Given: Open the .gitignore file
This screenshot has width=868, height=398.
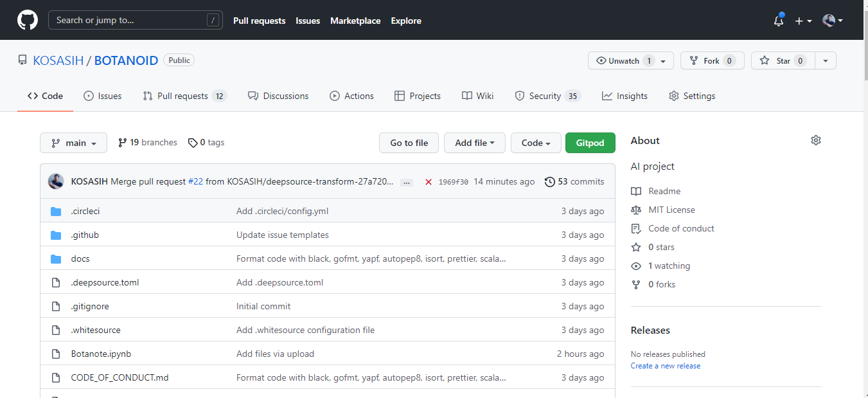Looking at the screenshot, I should point(90,306).
